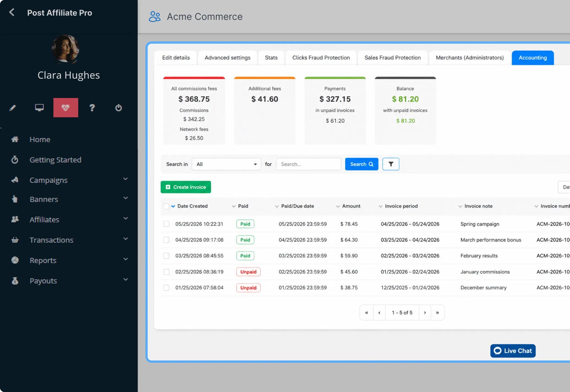Screen dimensions: 570x392
Task: Click the Unpaid status of December summary invoice
Action: coord(248,288)
